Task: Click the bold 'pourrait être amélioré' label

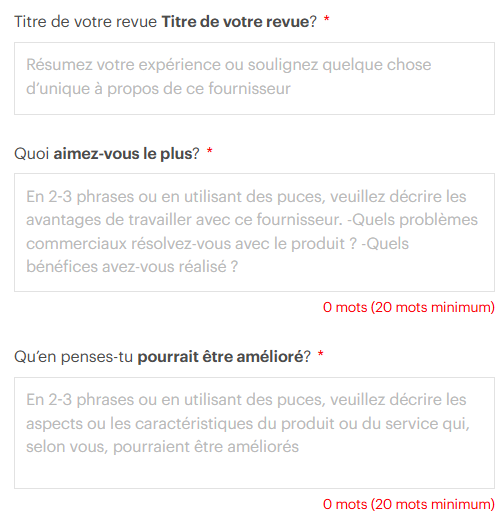Action: pyautogui.click(x=220, y=357)
